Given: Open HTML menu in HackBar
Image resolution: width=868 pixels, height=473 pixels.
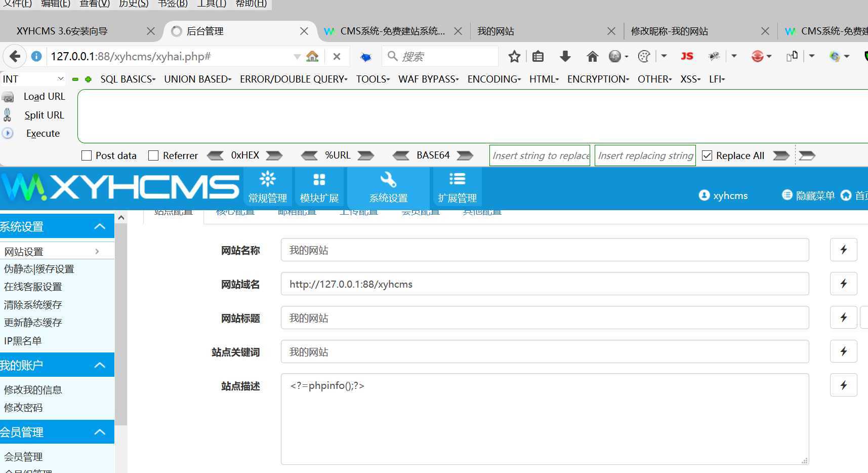Looking at the screenshot, I should (x=544, y=79).
